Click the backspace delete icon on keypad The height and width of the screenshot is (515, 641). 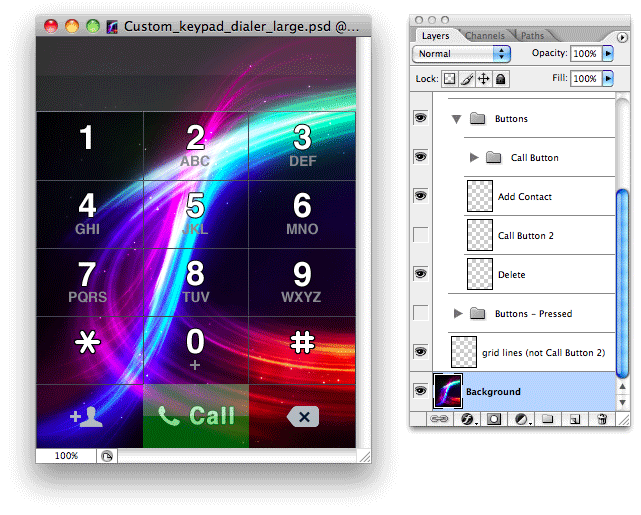point(303,417)
